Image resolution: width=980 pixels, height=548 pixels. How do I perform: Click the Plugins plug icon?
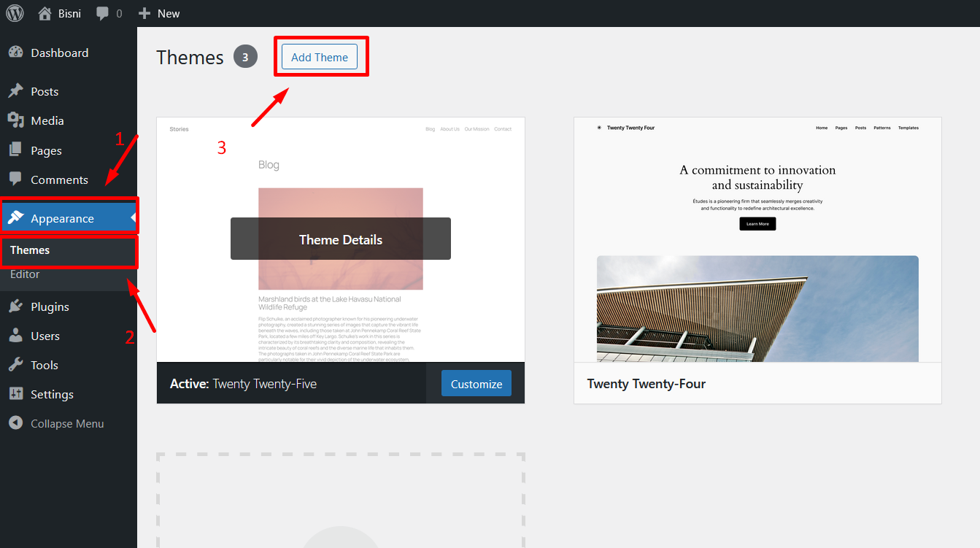pos(15,306)
